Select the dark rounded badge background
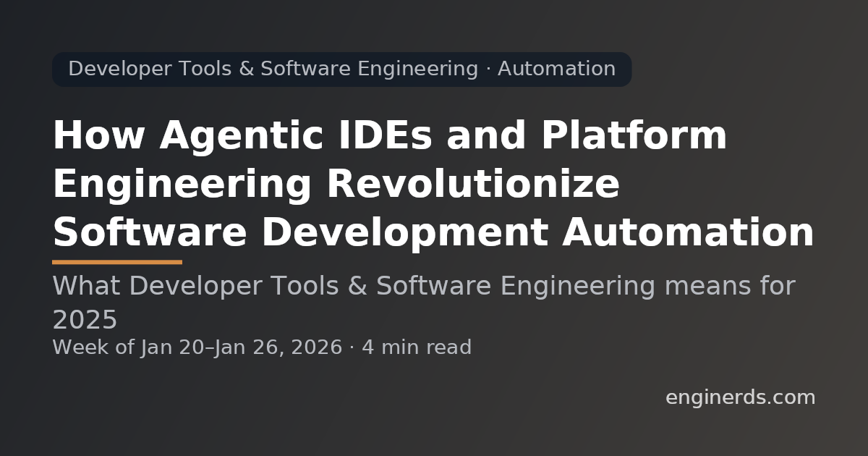The width and height of the screenshot is (868, 456). pos(341,69)
